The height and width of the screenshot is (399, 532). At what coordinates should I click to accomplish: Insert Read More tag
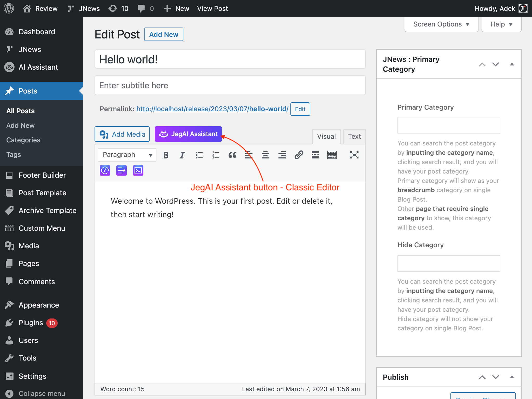coord(315,155)
